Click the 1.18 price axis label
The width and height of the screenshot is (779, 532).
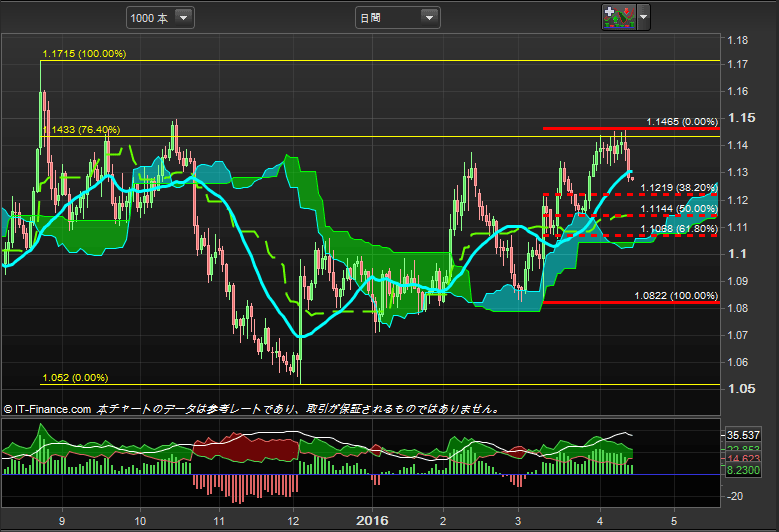click(x=738, y=40)
